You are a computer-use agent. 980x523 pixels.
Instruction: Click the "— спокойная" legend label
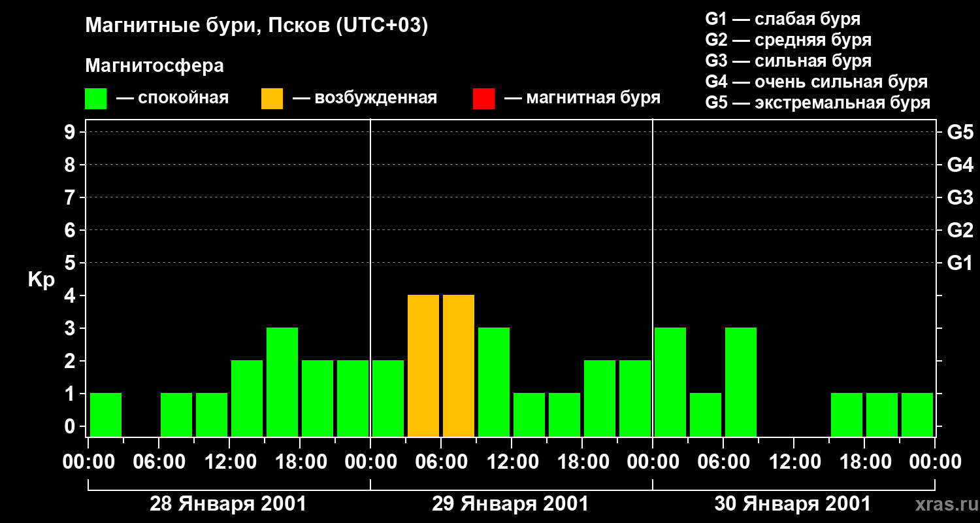tap(172, 98)
